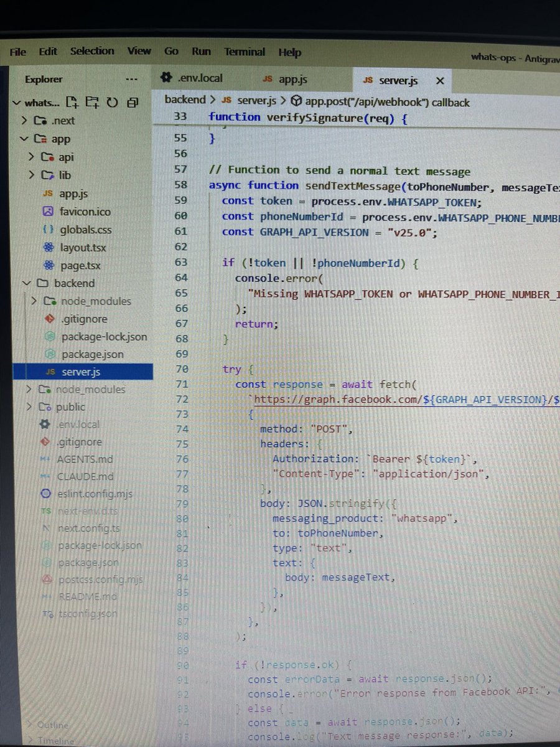Click the backend breadcrumb segment
560x747 pixels.
tap(185, 100)
